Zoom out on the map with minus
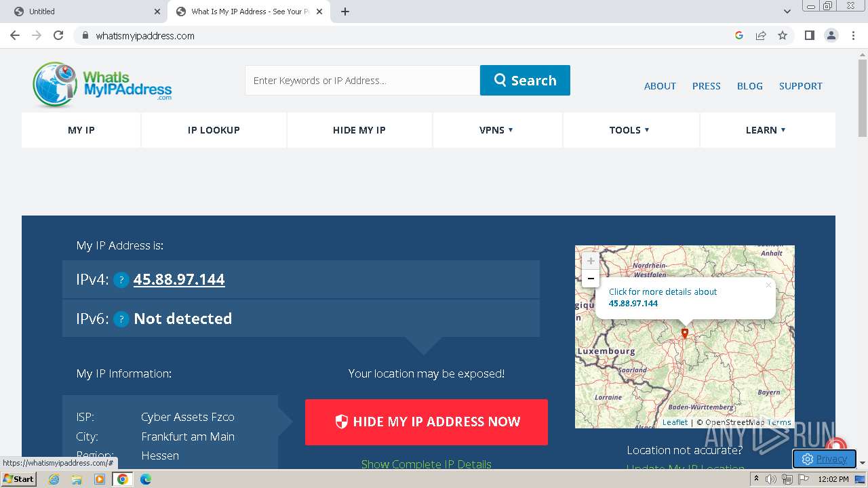This screenshot has height=488, width=868. pyautogui.click(x=591, y=278)
